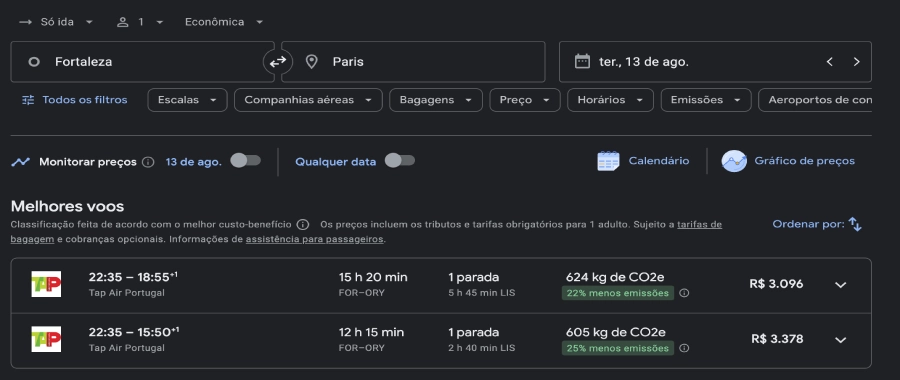900x380 pixels.
Task: Follow the assistência para passageiros link
Action: coord(315,239)
